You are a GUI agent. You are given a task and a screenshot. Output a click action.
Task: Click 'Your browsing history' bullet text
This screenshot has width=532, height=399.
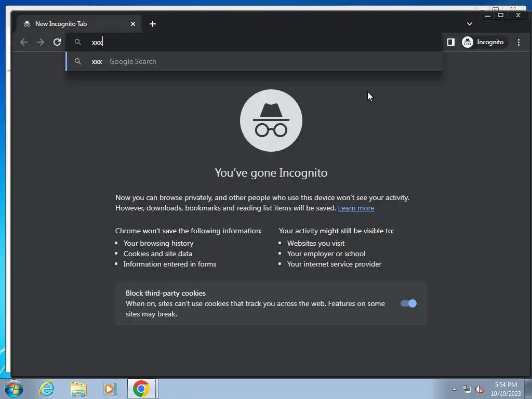[158, 243]
